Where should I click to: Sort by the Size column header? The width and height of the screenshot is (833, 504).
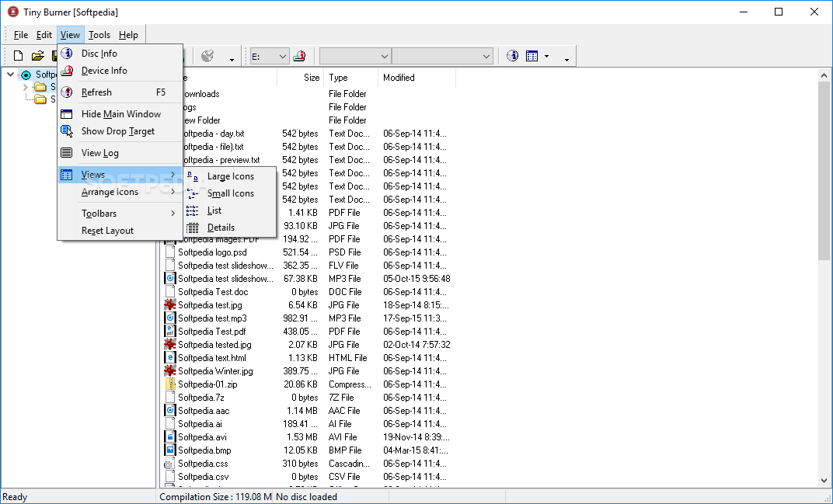[x=301, y=78]
